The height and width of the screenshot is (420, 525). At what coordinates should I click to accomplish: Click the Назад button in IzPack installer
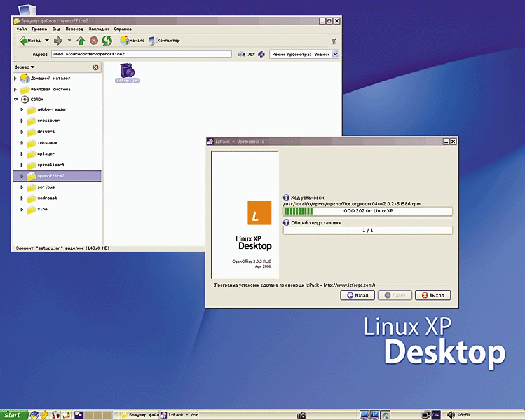coord(357,295)
